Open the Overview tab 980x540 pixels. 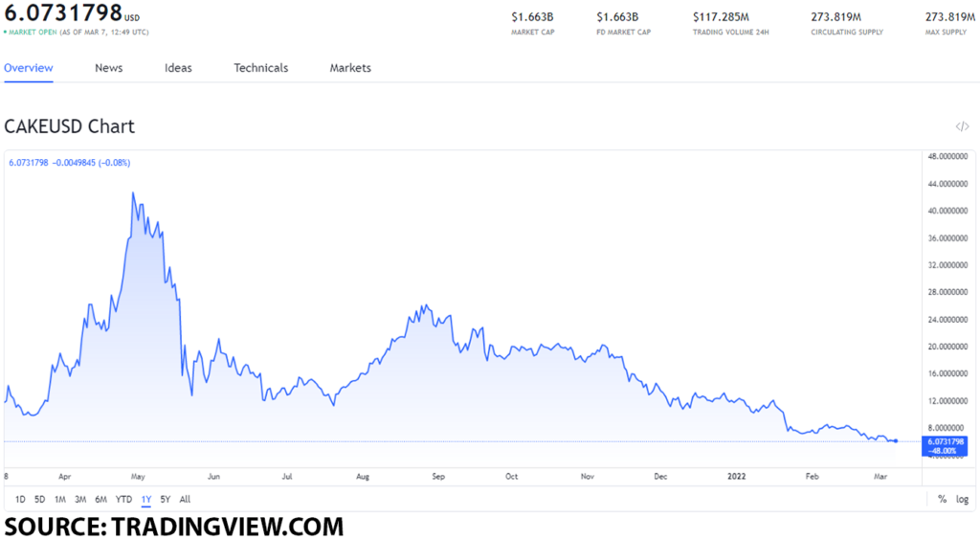point(28,68)
